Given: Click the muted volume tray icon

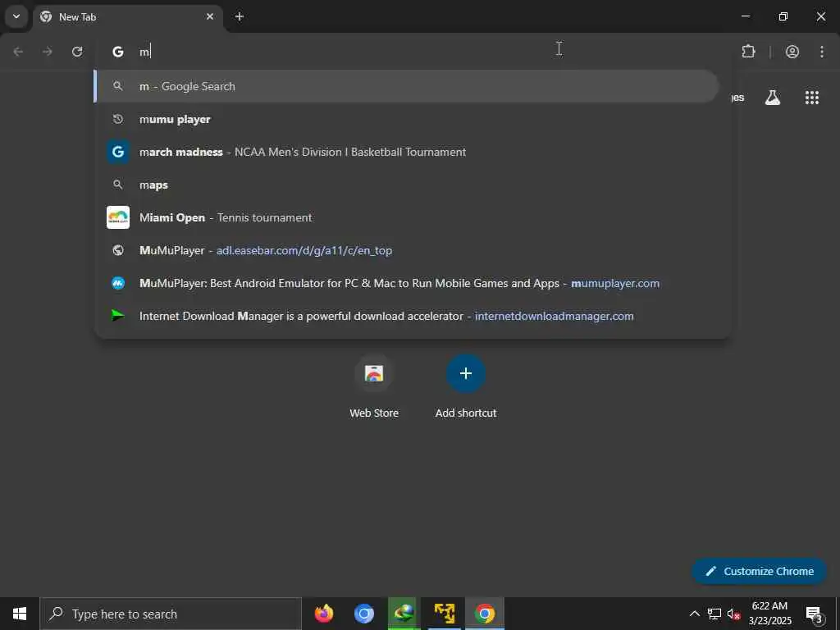Looking at the screenshot, I should [733, 614].
